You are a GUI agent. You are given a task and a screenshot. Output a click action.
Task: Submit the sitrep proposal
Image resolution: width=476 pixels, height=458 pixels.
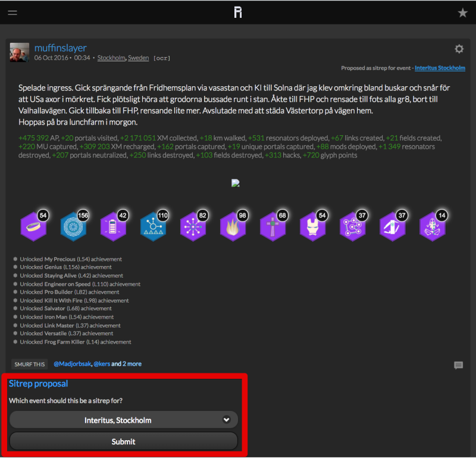click(124, 441)
